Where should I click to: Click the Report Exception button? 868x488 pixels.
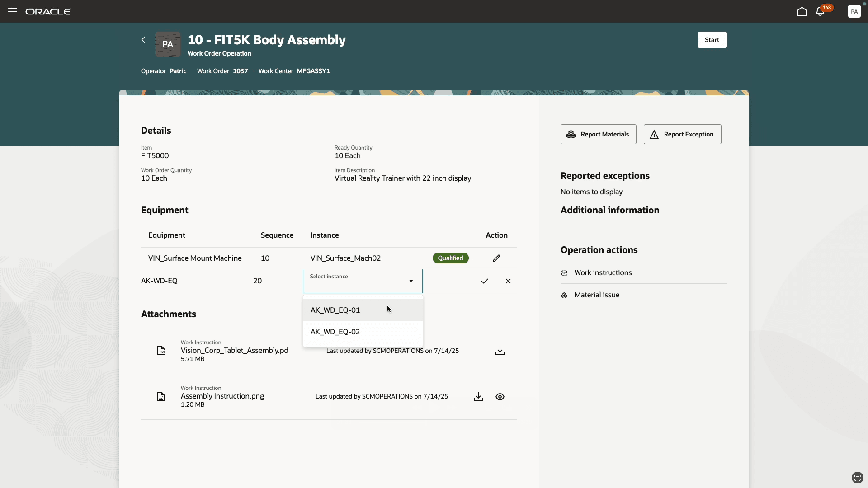tap(682, 134)
